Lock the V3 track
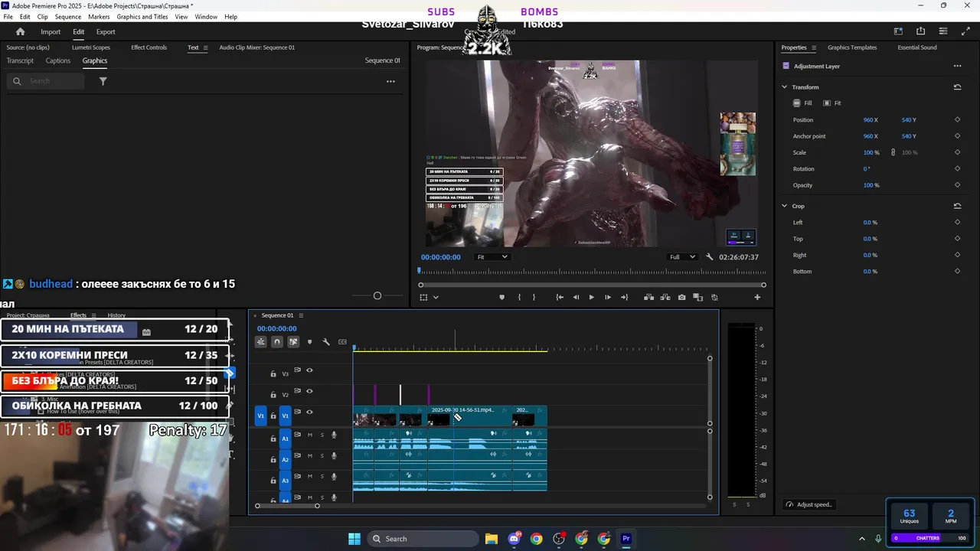980x551 pixels. point(273,374)
